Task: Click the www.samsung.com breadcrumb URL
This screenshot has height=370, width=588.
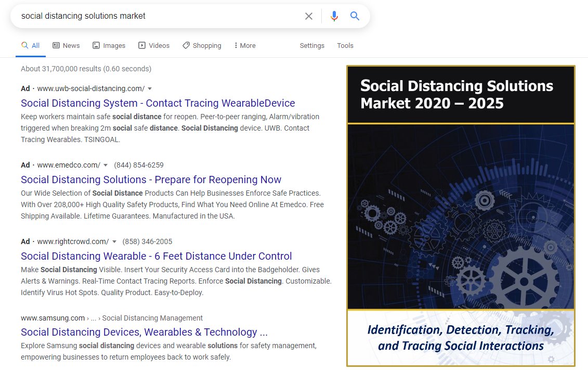Action: pyautogui.click(x=53, y=318)
